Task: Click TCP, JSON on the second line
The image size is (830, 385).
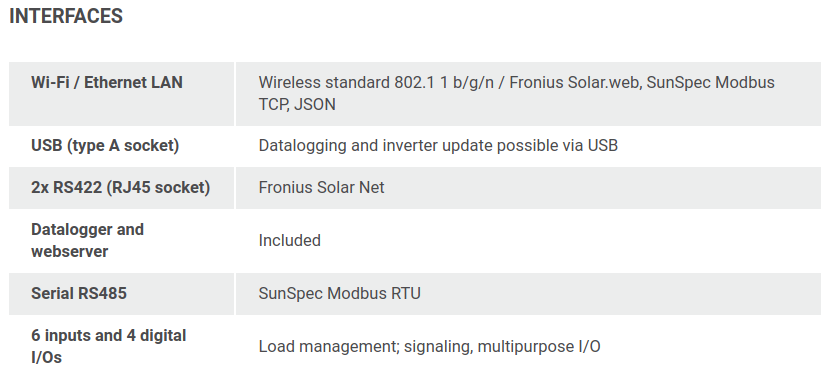Action: pyautogui.click(x=297, y=104)
